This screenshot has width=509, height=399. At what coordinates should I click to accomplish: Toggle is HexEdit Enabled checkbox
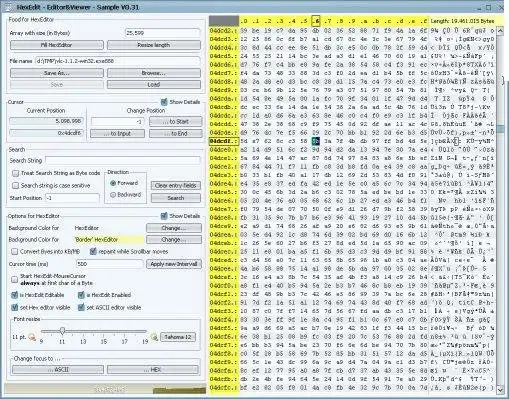(81, 295)
